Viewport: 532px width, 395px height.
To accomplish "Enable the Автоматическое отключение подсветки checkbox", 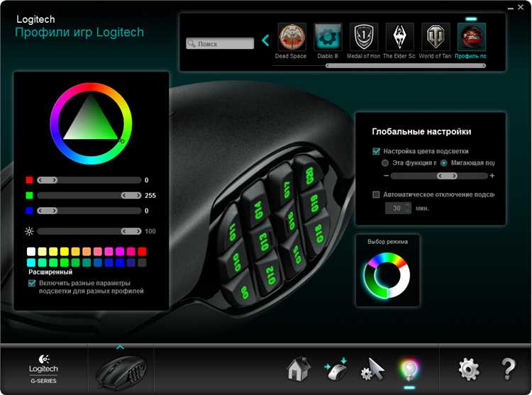I will click(x=376, y=194).
